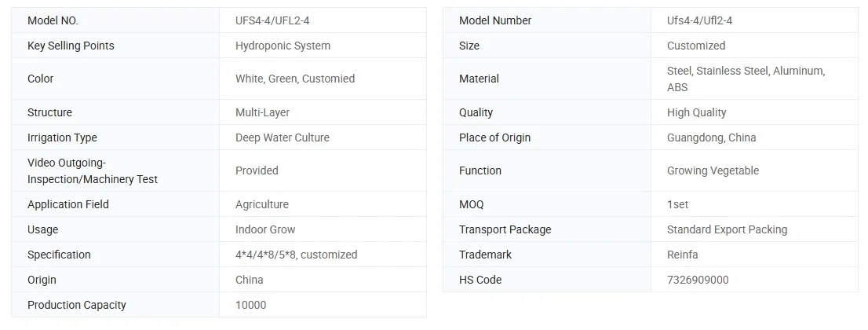Screen dimensions: 868x330
Task: Select the MOQ value '1set'
Action: tap(677, 204)
